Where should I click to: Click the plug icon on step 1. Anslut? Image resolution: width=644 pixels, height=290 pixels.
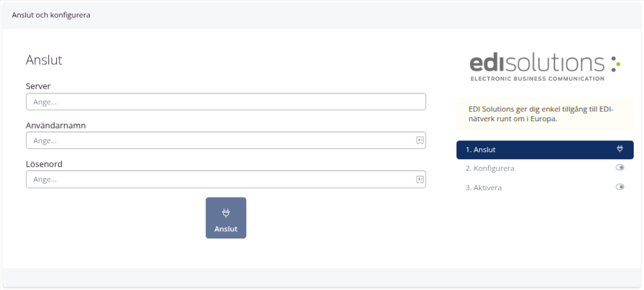(x=620, y=150)
